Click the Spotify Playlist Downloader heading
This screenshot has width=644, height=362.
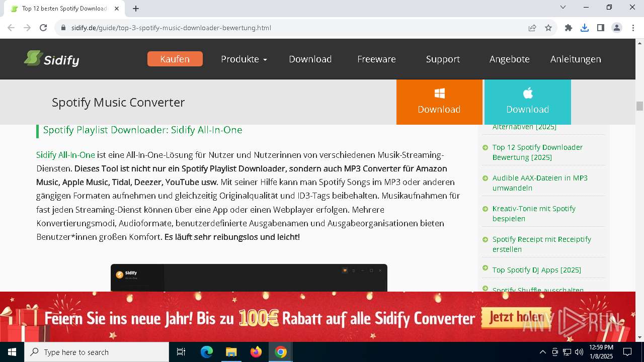coord(143,130)
